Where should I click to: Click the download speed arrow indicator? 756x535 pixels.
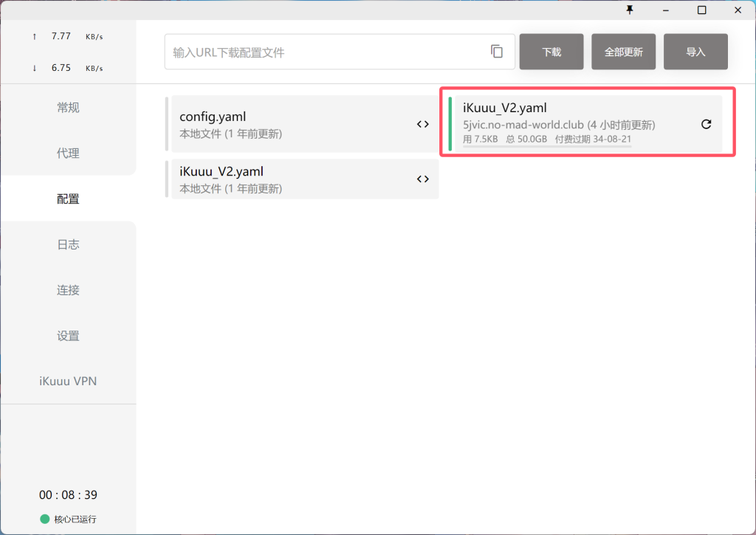[35, 68]
